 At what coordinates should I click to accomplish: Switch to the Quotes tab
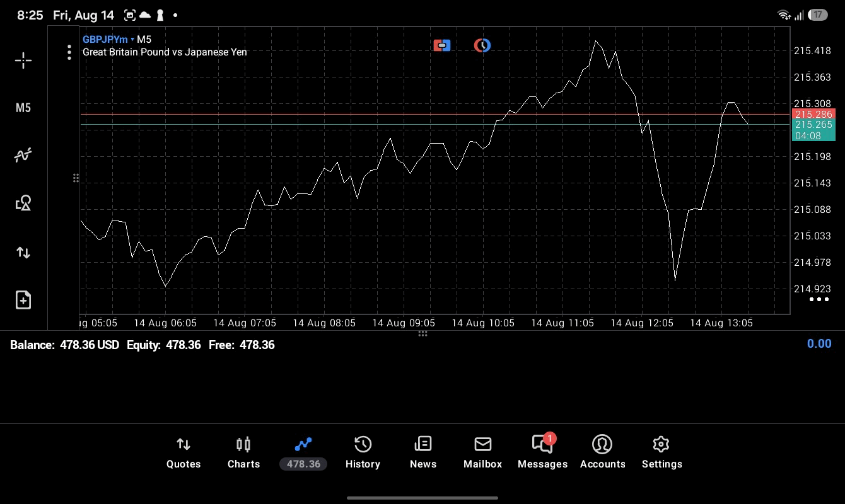184,453
